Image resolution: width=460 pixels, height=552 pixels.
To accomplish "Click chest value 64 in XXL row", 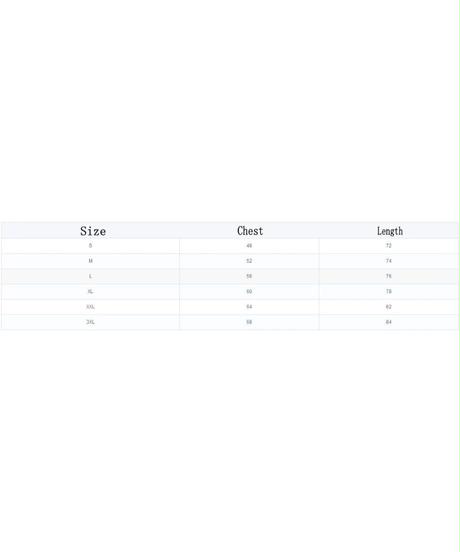I will pyautogui.click(x=249, y=307).
